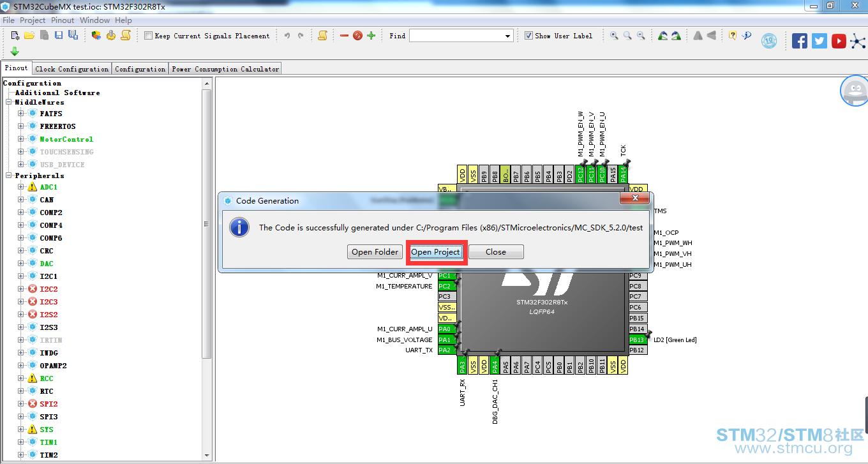Expand the RCC peripheral node
This screenshot has height=464, width=868.
point(21,378)
